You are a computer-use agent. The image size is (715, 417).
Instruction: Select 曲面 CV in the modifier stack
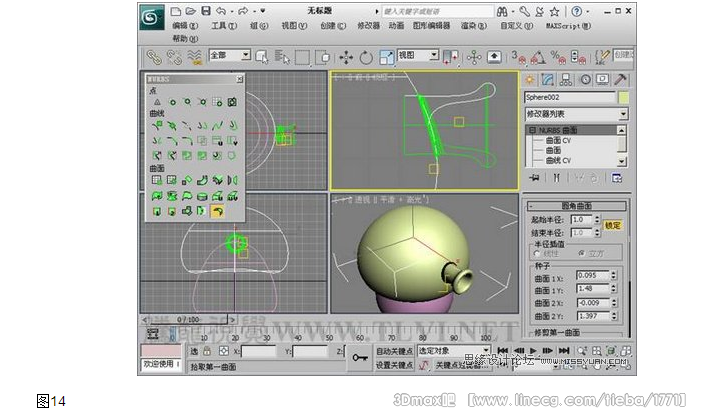coord(558,141)
